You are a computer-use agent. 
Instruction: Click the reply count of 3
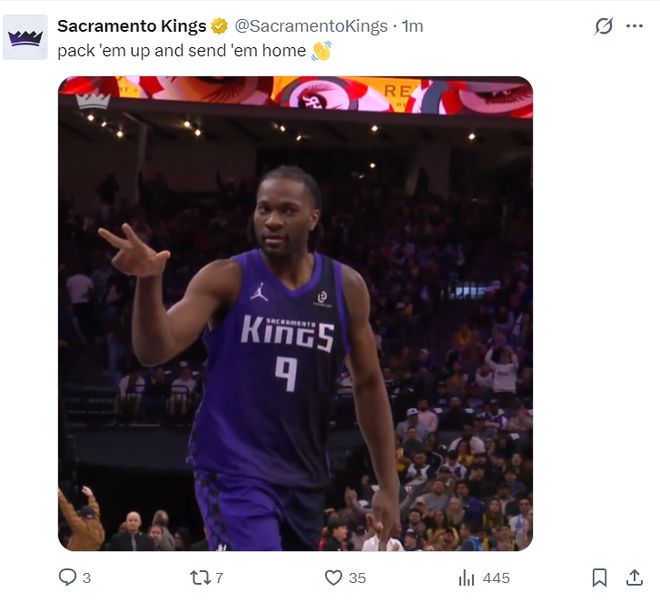click(x=87, y=578)
